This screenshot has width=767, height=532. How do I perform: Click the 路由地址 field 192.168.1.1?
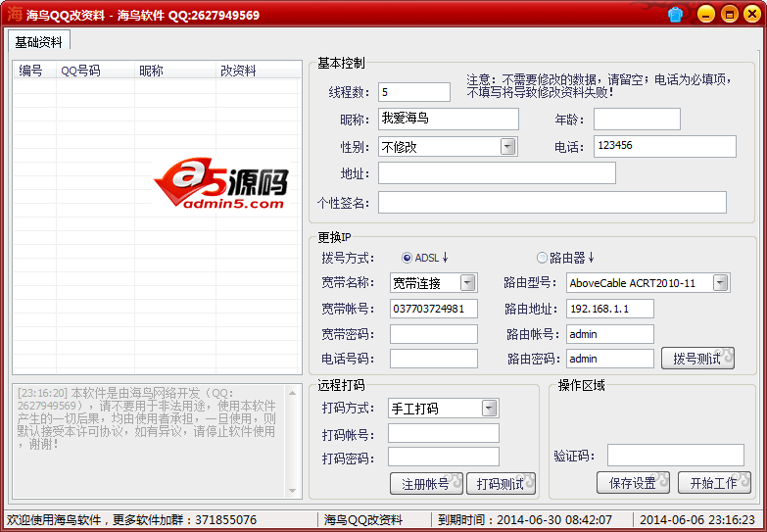coord(610,309)
